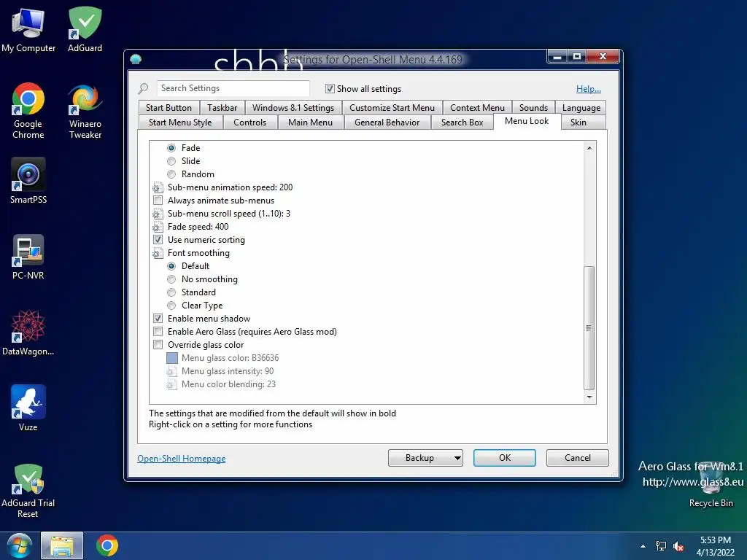Click in the Search Settings field

[x=233, y=88]
